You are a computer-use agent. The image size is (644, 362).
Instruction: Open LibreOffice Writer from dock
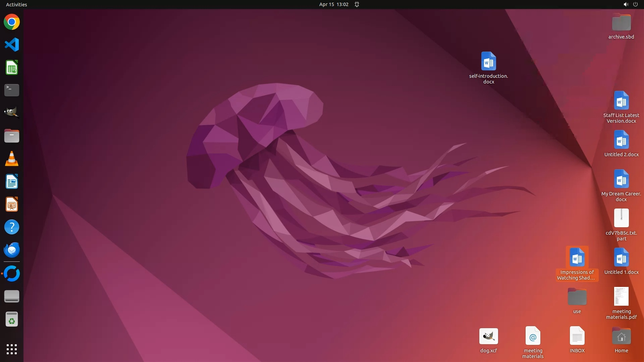(12, 181)
